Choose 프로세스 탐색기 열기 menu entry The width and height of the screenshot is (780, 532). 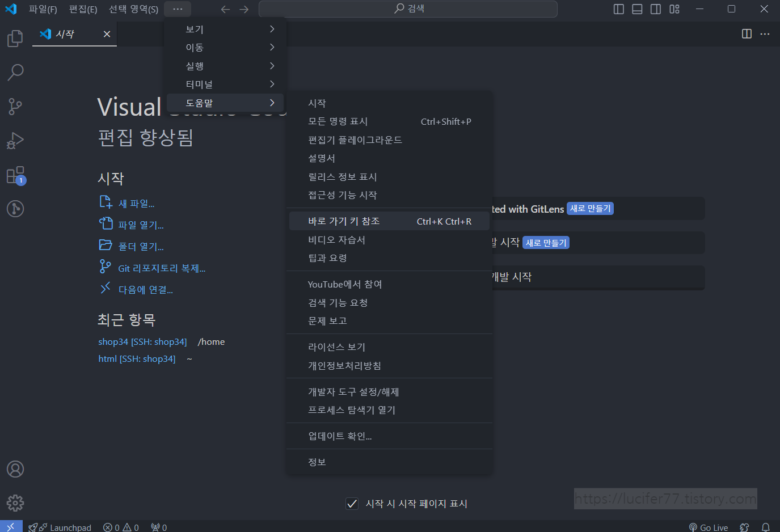[x=389, y=410]
